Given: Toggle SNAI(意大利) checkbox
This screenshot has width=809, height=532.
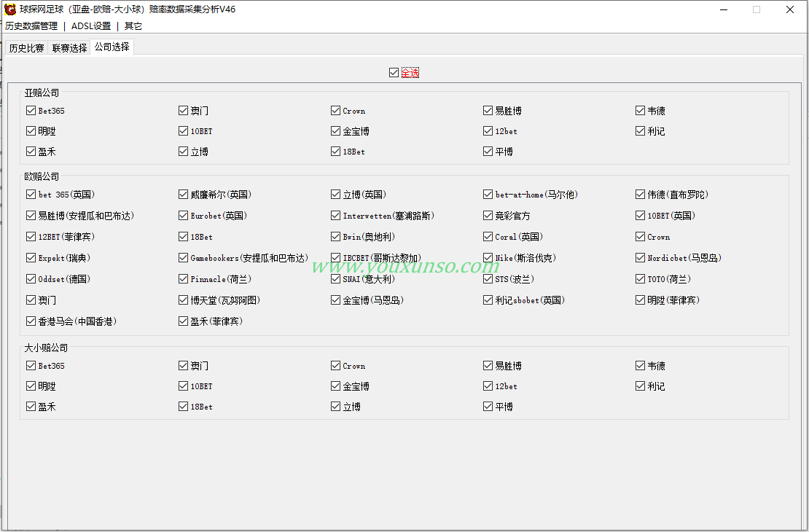Looking at the screenshot, I should tap(335, 278).
